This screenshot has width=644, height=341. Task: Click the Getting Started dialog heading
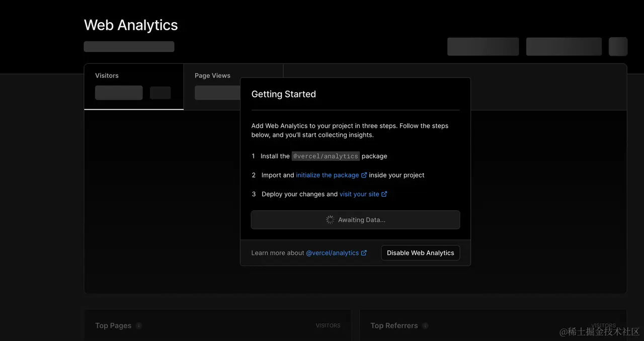(x=284, y=94)
